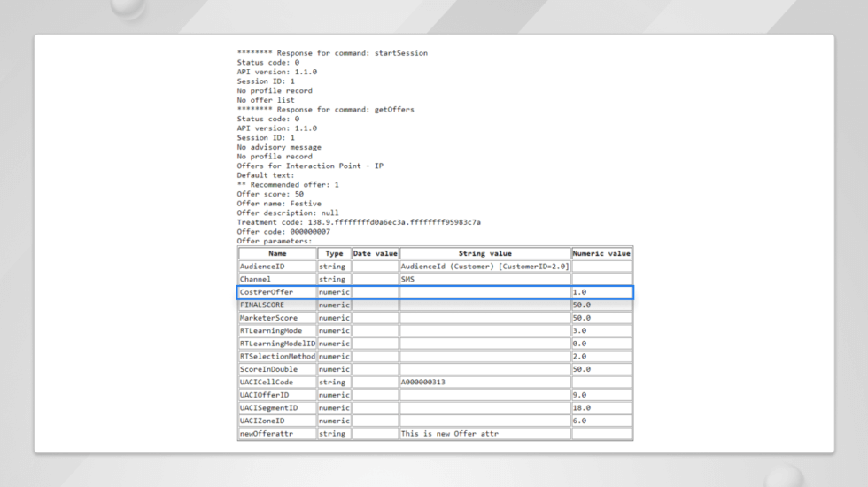The width and height of the screenshot is (868, 487).
Task: Click the Name column header
Action: click(x=277, y=253)
